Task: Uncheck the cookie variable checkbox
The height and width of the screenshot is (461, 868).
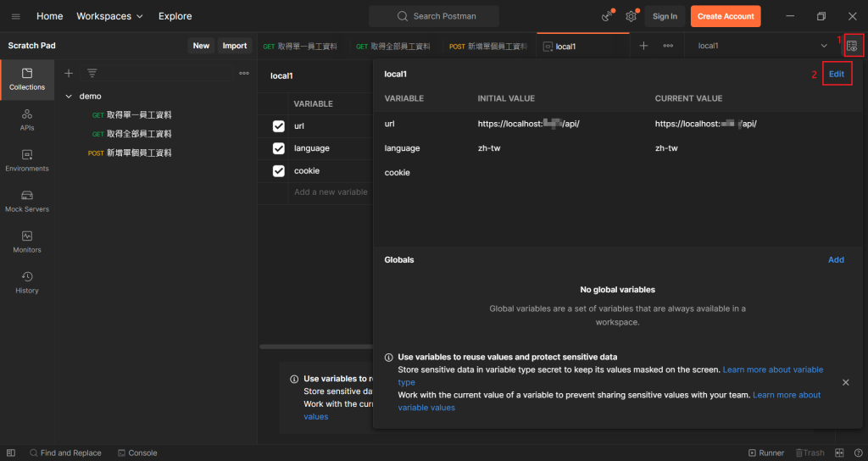Action: click(x=278, y=171)
